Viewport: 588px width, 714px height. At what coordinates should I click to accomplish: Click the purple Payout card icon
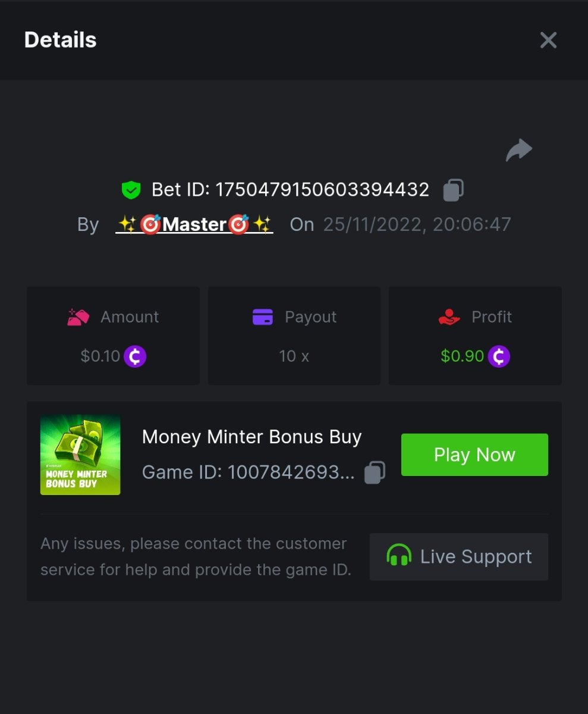[x=263, y=317]
